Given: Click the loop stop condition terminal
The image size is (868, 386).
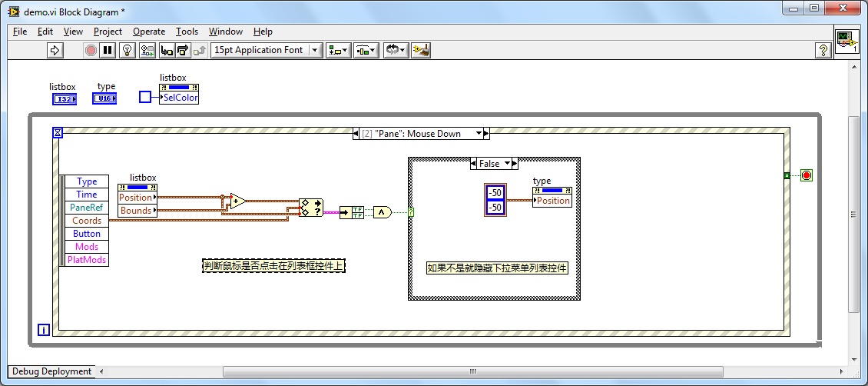Looking at the screenshot, I should tap(806, 175).
